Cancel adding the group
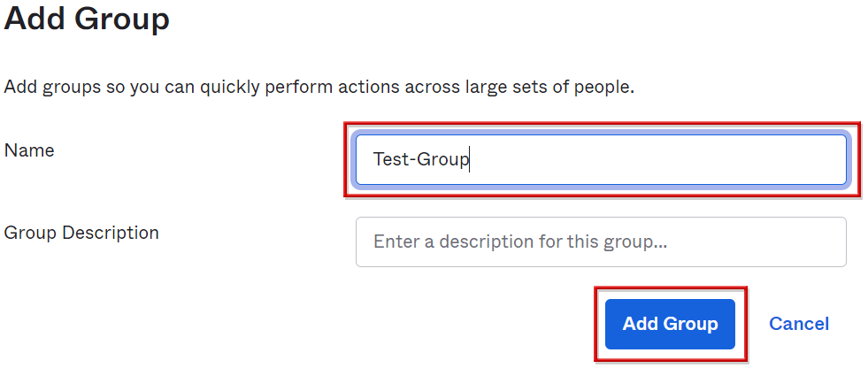The height and width of the screenshot is (368, 868). 799,324
